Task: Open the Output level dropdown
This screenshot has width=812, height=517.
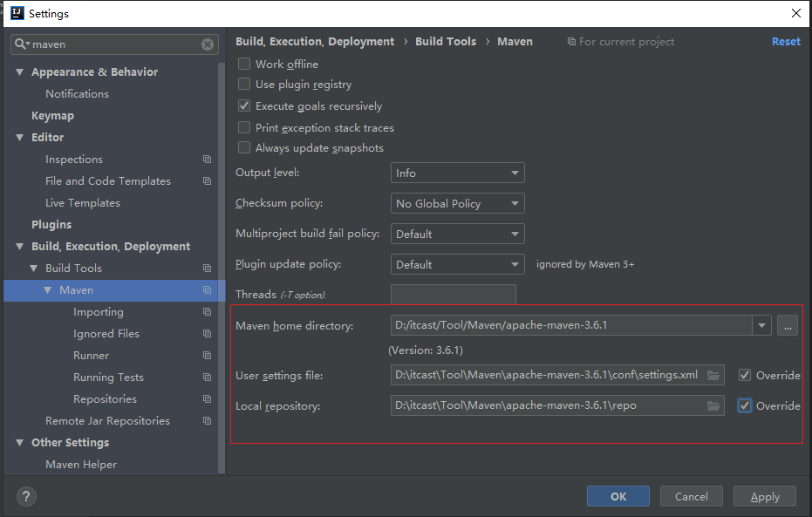Action: [458, 173]
